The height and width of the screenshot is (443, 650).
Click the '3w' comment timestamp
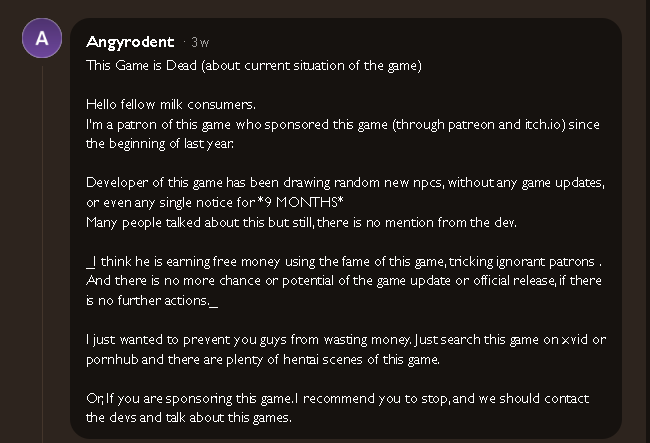point(200,42)
